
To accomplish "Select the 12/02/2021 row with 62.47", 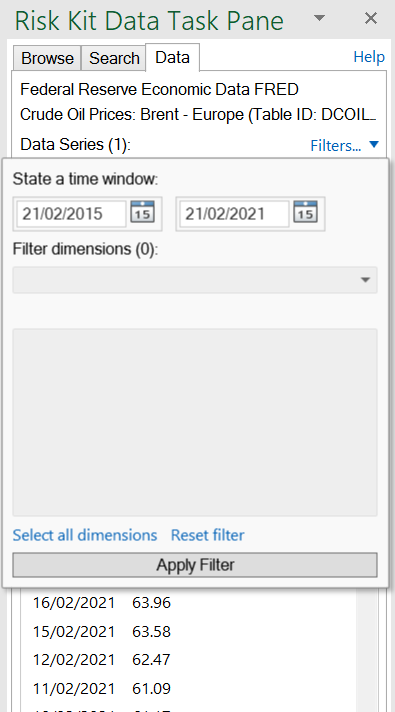I will 188,659.
